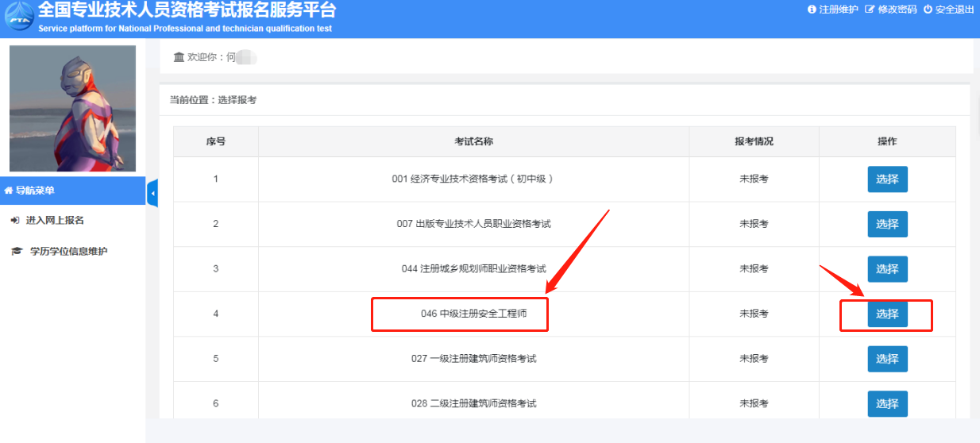
Task: Click the 044 注册城乡规划师职业资格考试 cell
Action: [473, 269]
